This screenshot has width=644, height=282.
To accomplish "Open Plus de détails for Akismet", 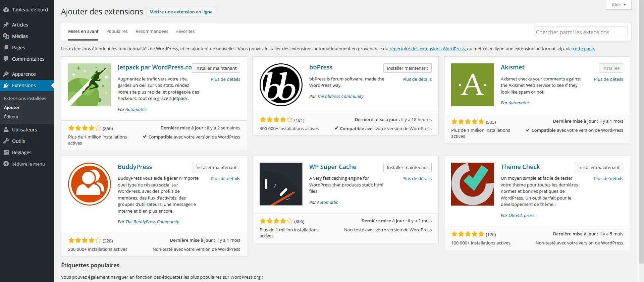I will coord(608,79).
